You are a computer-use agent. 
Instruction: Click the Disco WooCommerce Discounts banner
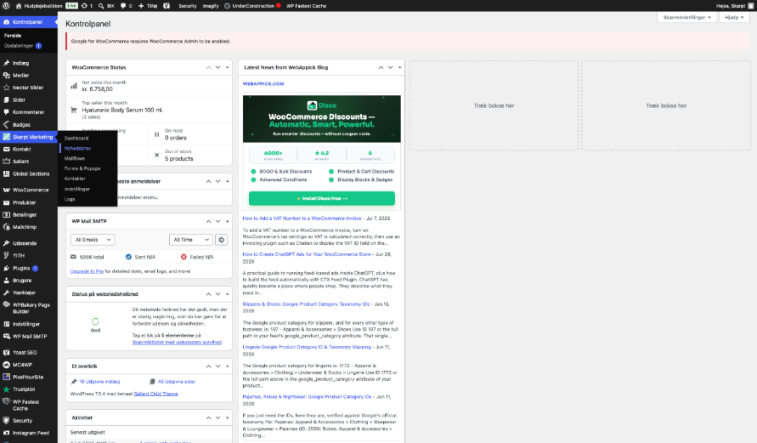(322, 119)
